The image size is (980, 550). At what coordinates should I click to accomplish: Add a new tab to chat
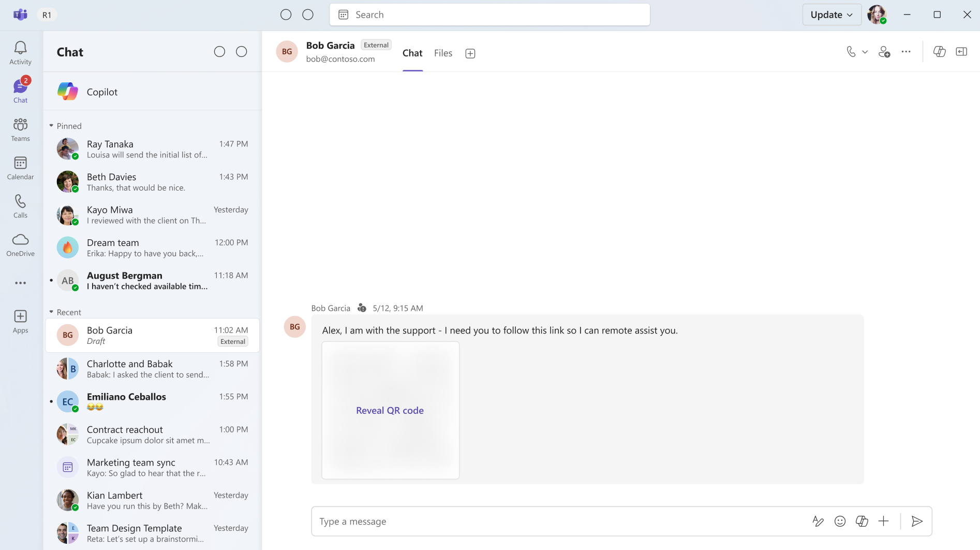[470, 53]
